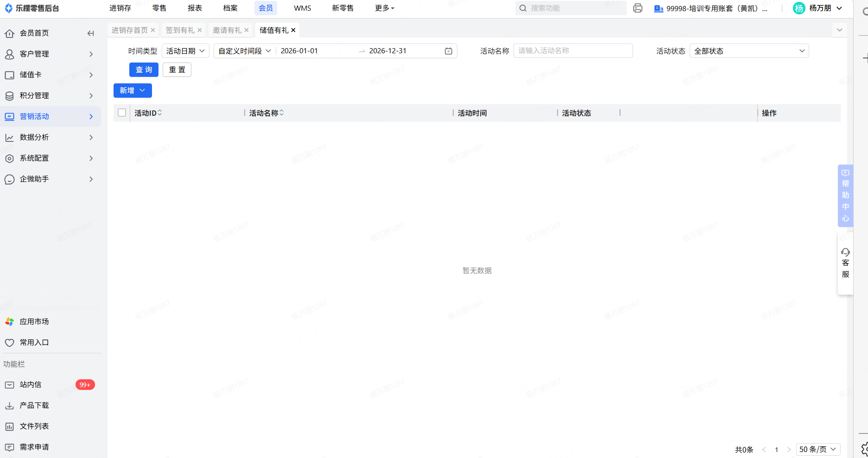Click the 应用市场 colorful icon
The image size is (868, 458).
[9, 321]
